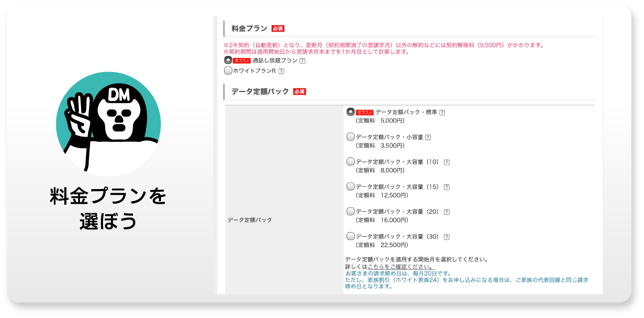
Task: Open the こちらをご確認ください link
Action: (400, 266)
